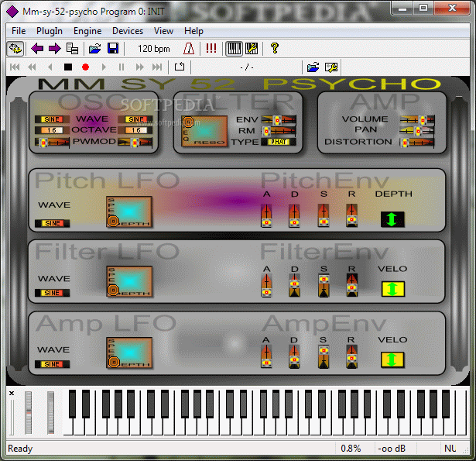
Task: Adjust right PWMOD slider
Action: [x=135, y=143]
